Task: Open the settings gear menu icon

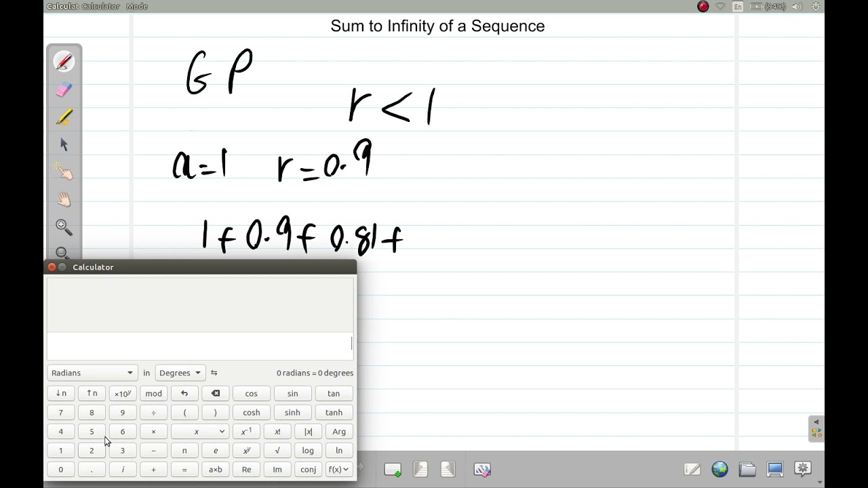Action: click(x=803, y=469)
